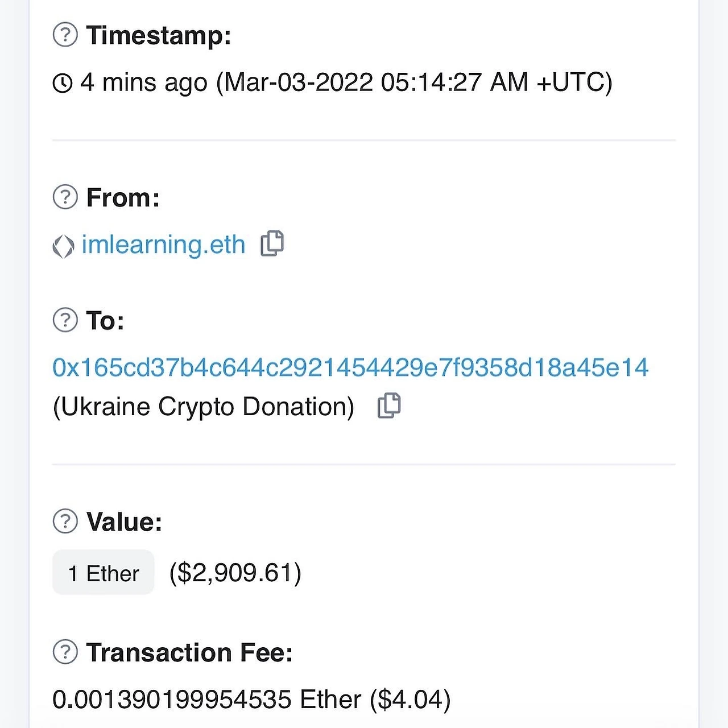The image size is (728, 728).
Task: Open the 0x165cd37b4c644c... recipient address link
Action: coord(350,367)
